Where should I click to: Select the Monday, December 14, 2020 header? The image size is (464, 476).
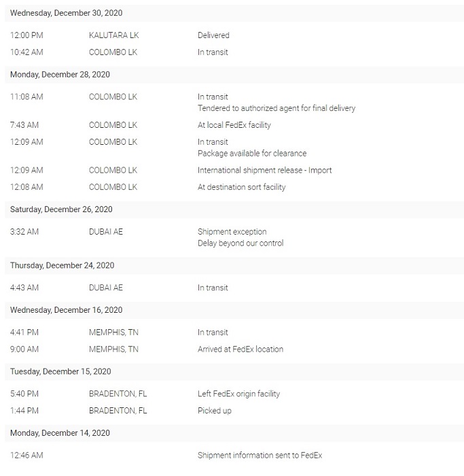[x=234, y=433]
